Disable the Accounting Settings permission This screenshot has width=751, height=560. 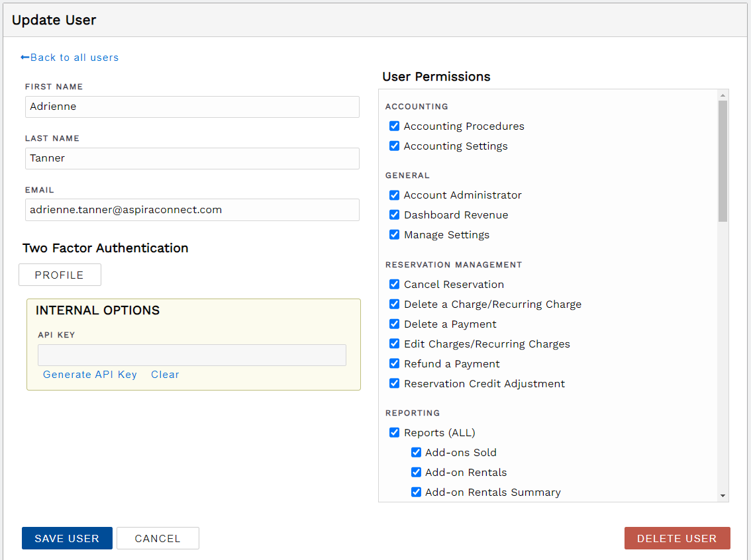click(x=394, y=146)
